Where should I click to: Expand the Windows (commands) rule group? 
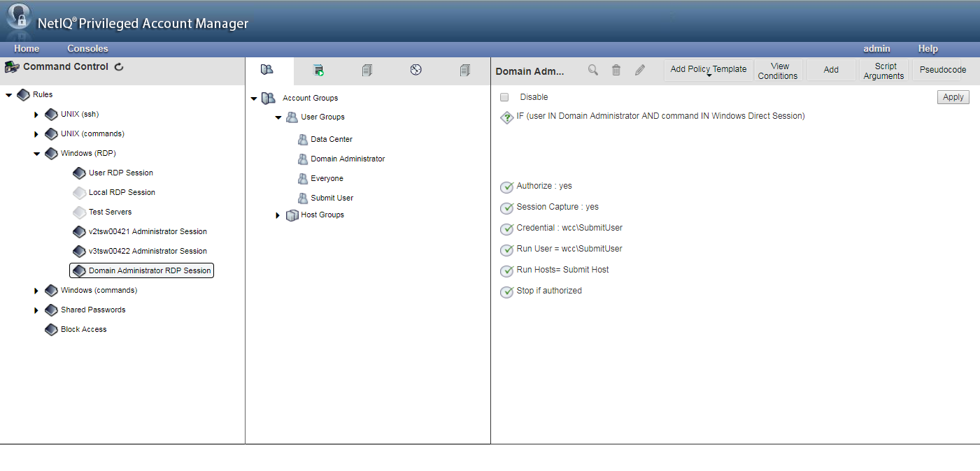coord(36,290)
